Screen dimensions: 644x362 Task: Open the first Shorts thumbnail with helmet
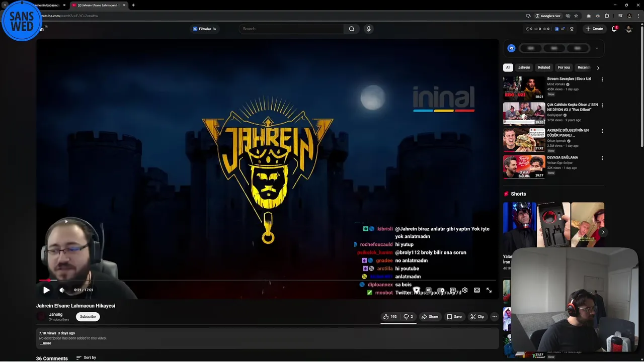coord(519,225)
